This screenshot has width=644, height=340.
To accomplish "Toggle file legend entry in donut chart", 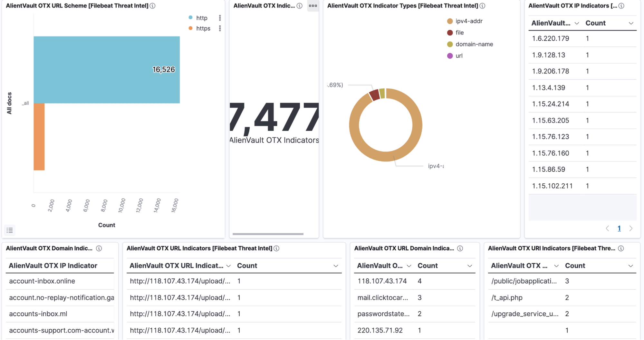I will [455, 33].
